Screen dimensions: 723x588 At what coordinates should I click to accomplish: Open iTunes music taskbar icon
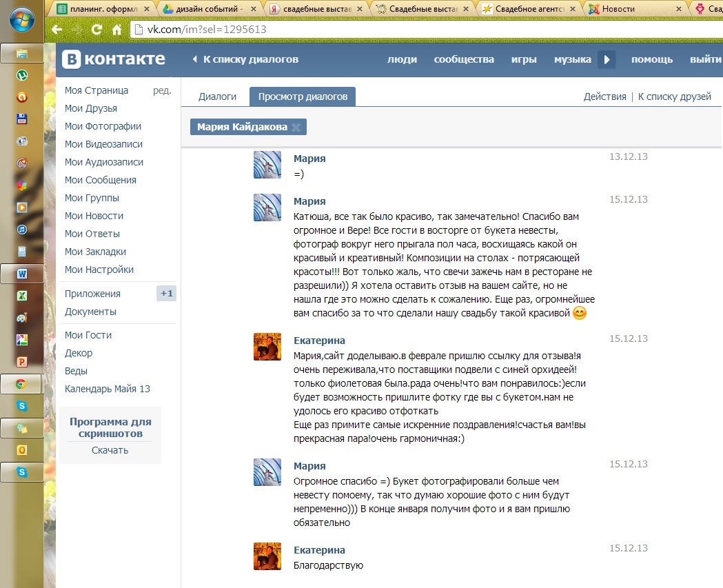(x=21, y=230)
